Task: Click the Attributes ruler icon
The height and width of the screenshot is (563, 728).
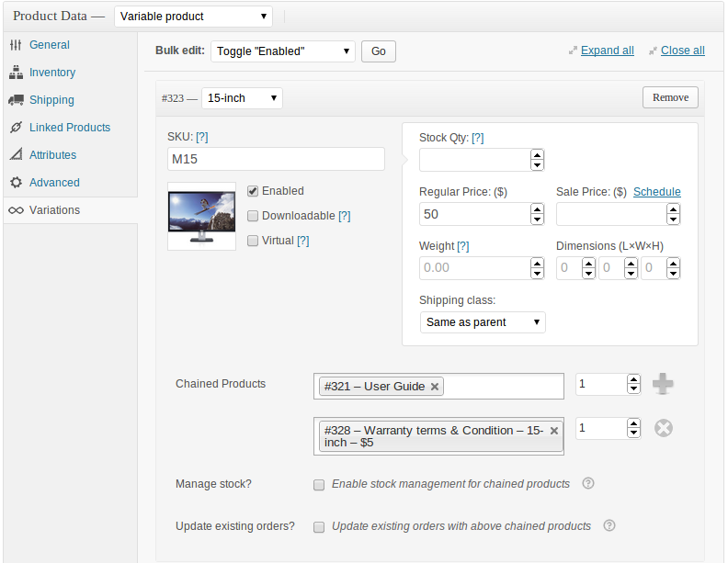Action: click(x=16, y=154)
